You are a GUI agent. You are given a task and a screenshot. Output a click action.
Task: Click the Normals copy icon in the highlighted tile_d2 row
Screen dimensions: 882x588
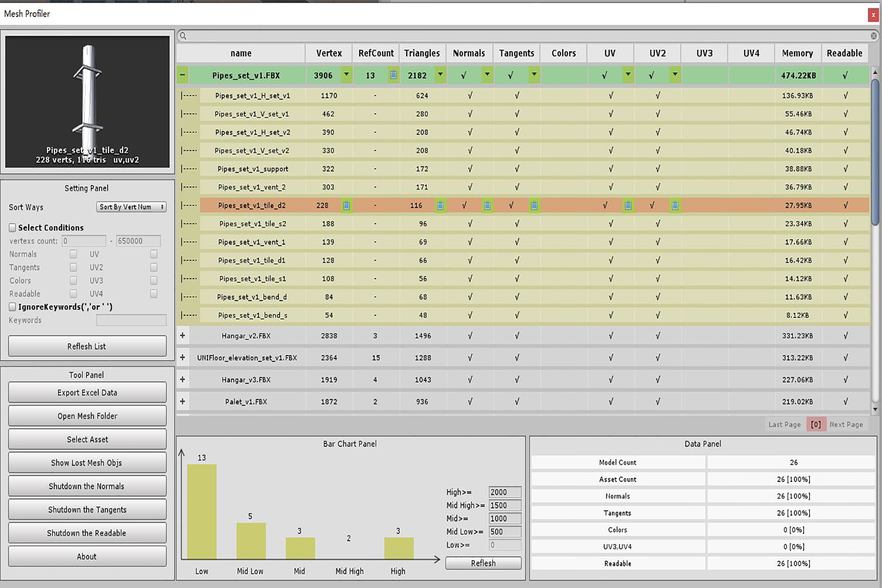[x=487, y=206]
